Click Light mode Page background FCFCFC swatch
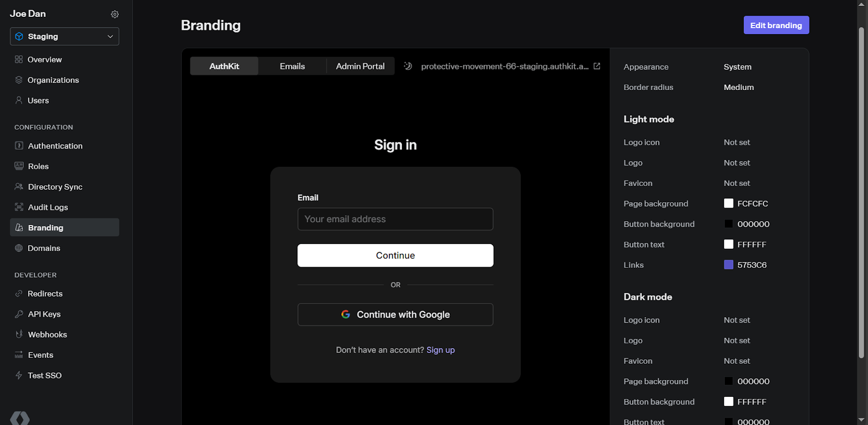 coord(729,203)
